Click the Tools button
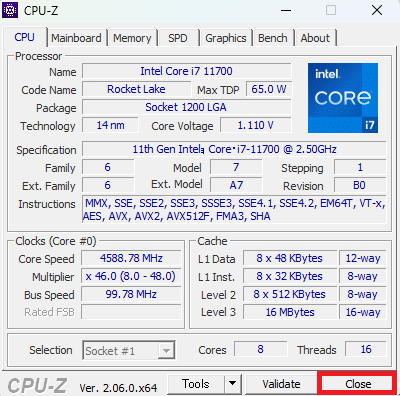Screen dimensions: 400x396 (196, 384)
